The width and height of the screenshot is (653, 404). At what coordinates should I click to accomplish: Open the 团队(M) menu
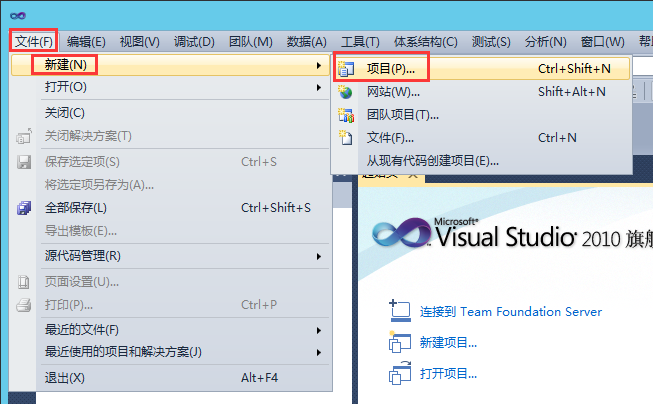(251, 42)
